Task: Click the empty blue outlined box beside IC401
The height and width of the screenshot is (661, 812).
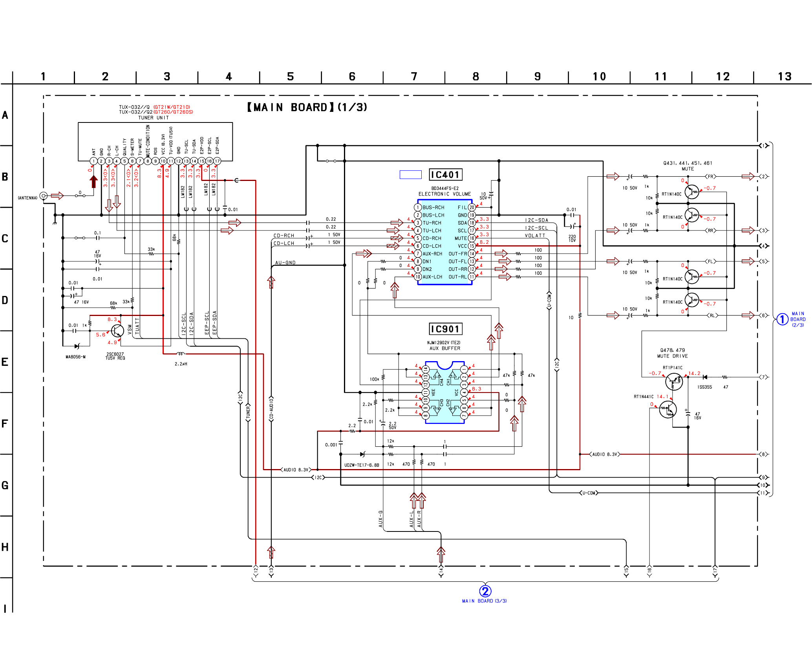Action: point(410,175)
